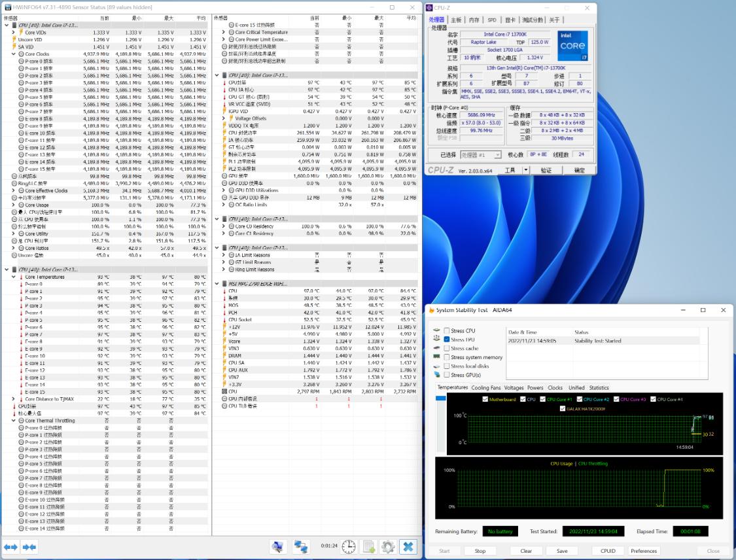Screen dimensions: 736x560
Task: Click the GPU icon beside Stress GPU(s)
Action: pos(438,374)
